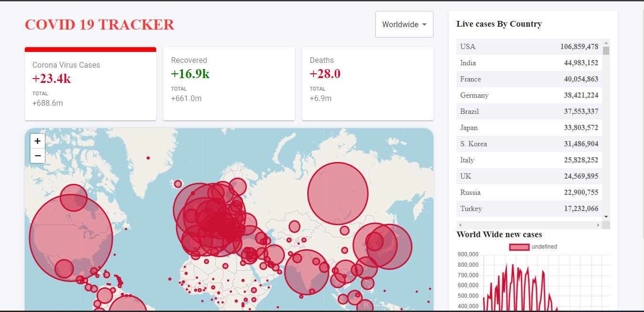Click the "France" country name
The width and height of the screenshot is (644, 312).
[x=471, y=79]
